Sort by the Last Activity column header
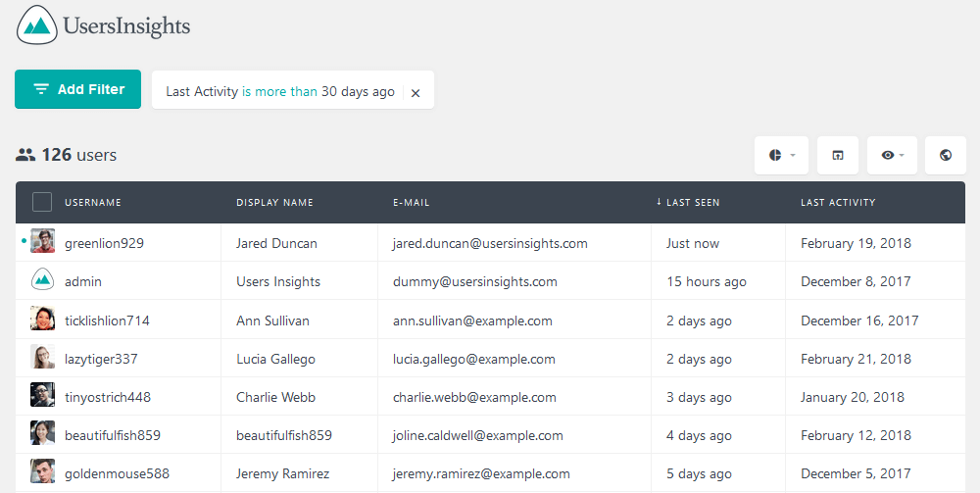Screen dimensions: 980x493 838,203
